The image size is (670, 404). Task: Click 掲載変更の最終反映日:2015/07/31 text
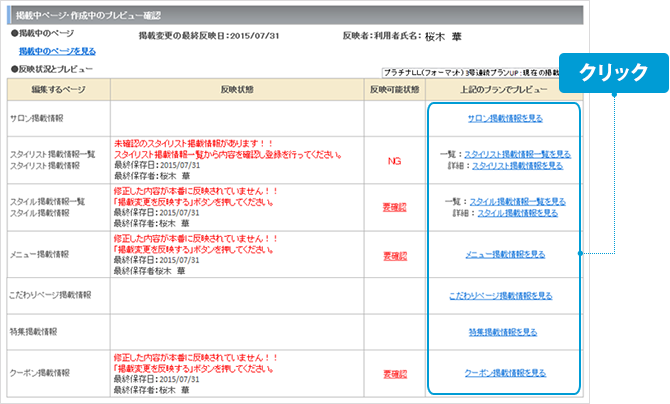(209, 36)
